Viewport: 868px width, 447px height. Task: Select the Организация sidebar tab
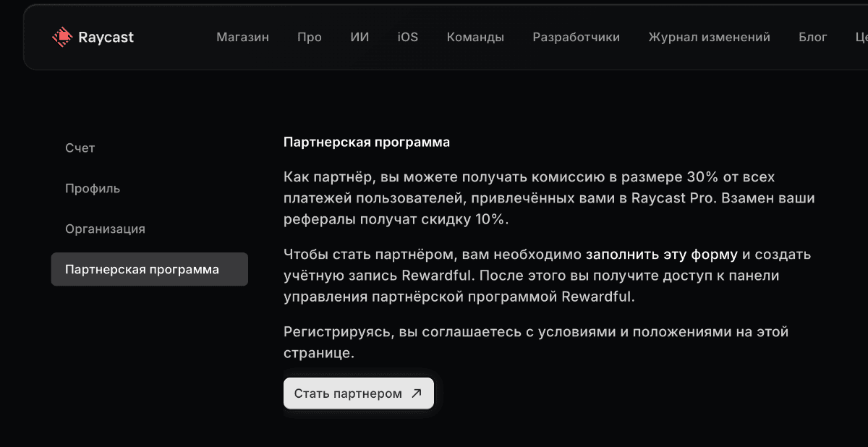tap(105, 229)
